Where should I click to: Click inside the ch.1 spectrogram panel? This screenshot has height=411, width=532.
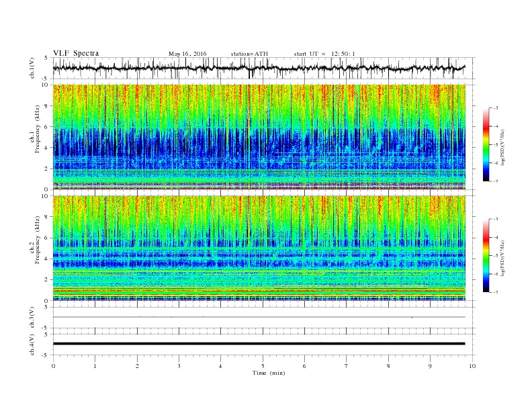tap(259, 137)
